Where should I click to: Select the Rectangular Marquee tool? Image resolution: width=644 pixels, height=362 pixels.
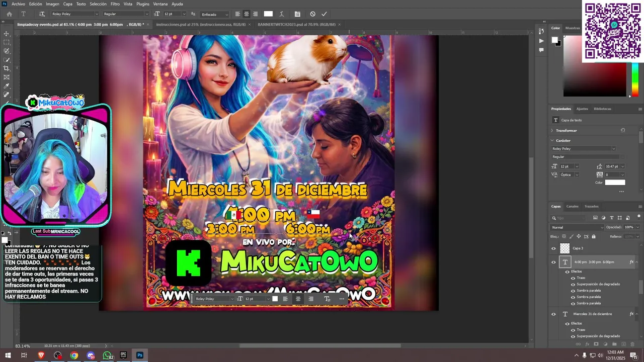coord(7,42)
